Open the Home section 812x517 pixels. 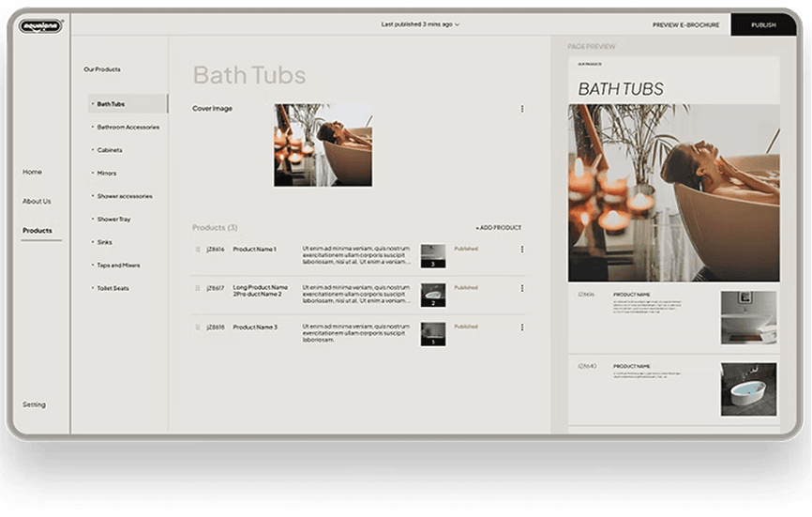click(32, 173)
